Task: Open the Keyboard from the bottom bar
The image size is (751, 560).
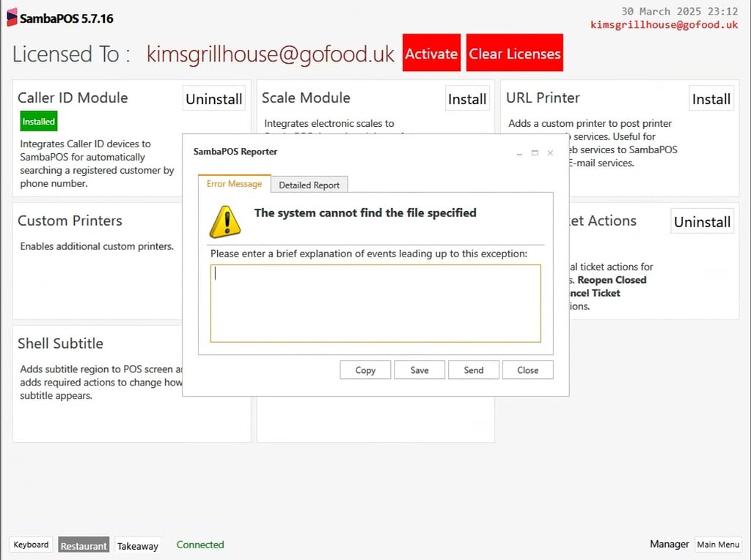Action: click(x=30, y=545)
